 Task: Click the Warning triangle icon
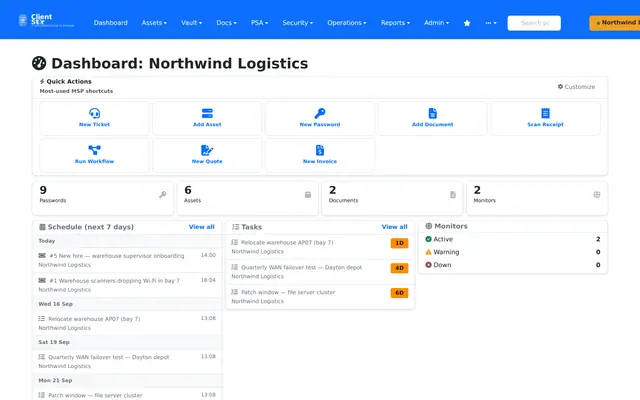(428, 252)
